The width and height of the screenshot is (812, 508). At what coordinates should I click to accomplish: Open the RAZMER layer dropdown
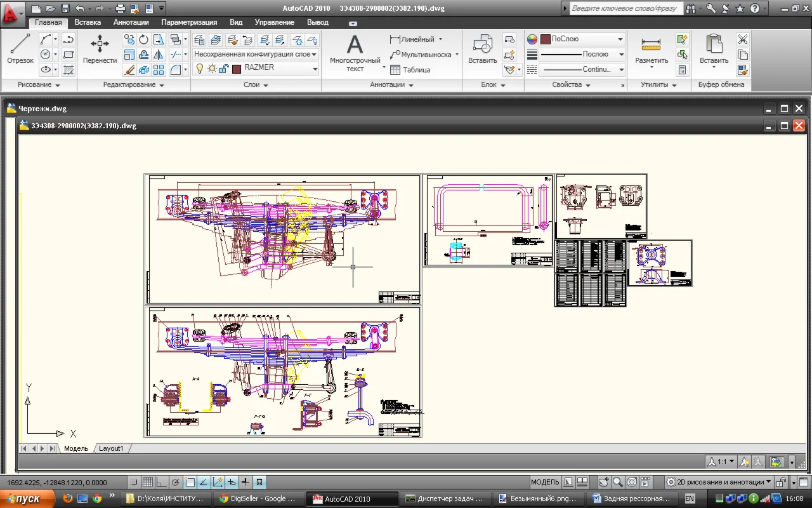tap(314, 68)
